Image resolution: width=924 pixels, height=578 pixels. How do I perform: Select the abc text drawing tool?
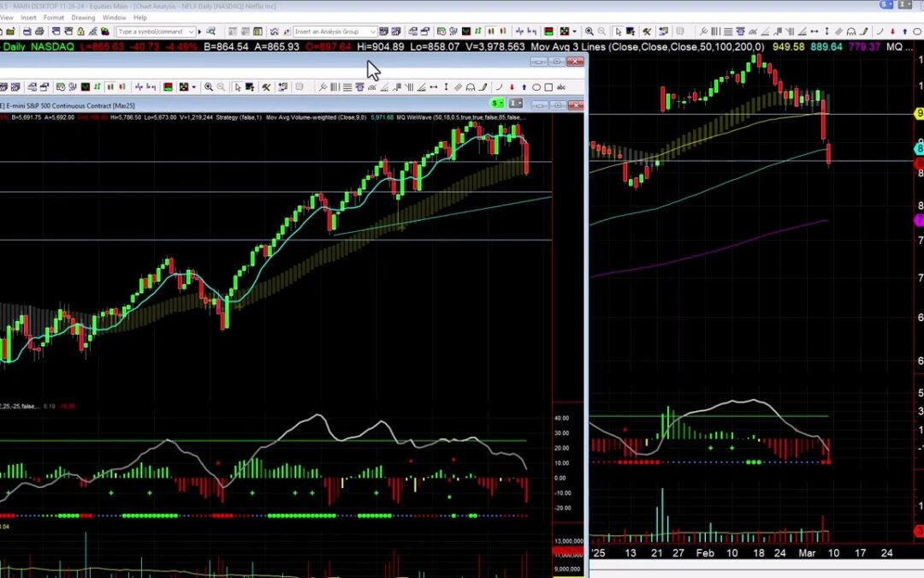(x=560, y=86)
